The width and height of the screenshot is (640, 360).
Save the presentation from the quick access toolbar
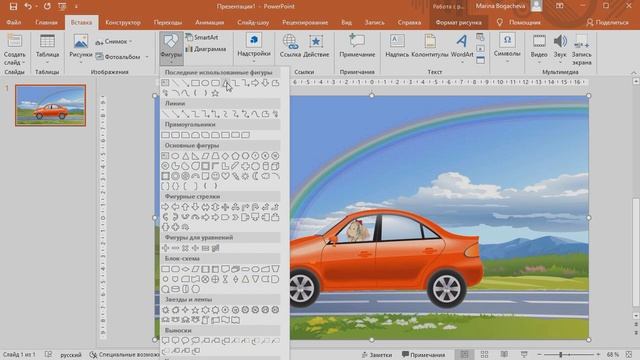[x=13, y=6]
